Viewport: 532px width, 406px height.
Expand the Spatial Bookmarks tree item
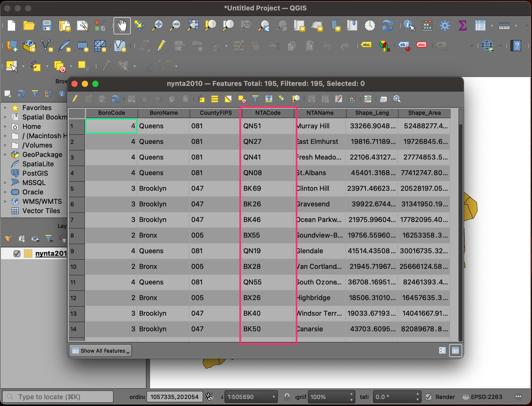click(x=5, y=117)
